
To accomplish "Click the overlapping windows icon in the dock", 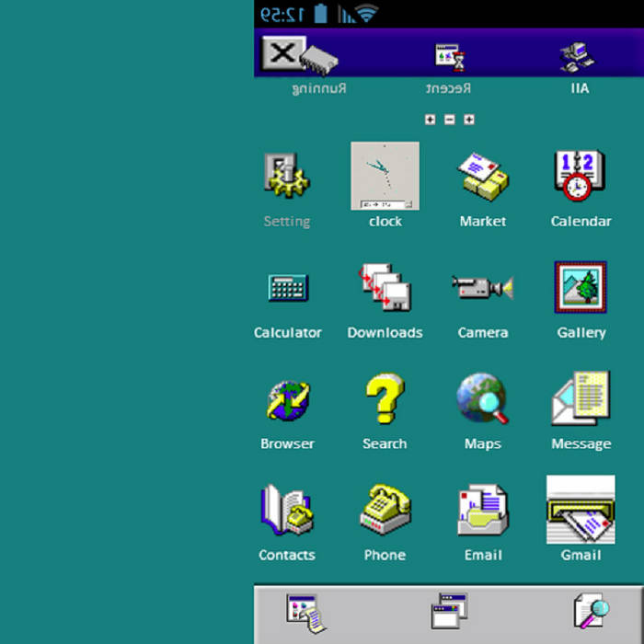I will tap(449, 612).
